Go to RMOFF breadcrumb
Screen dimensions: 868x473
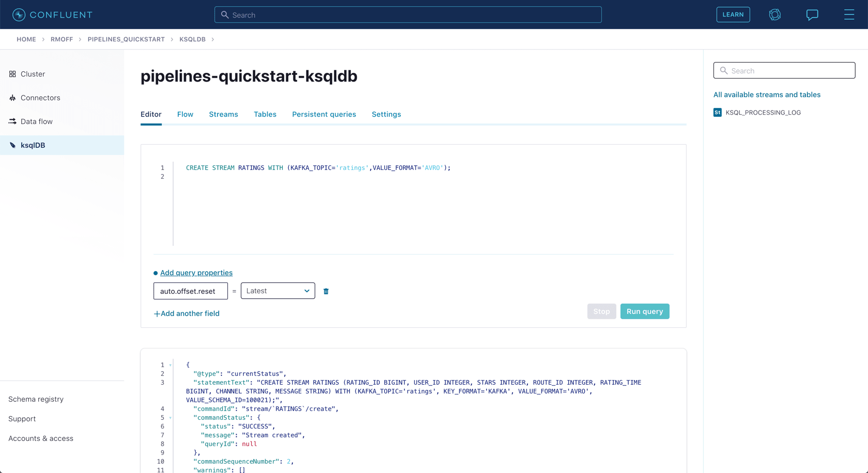pyautogui.click(x=61, y=39)
